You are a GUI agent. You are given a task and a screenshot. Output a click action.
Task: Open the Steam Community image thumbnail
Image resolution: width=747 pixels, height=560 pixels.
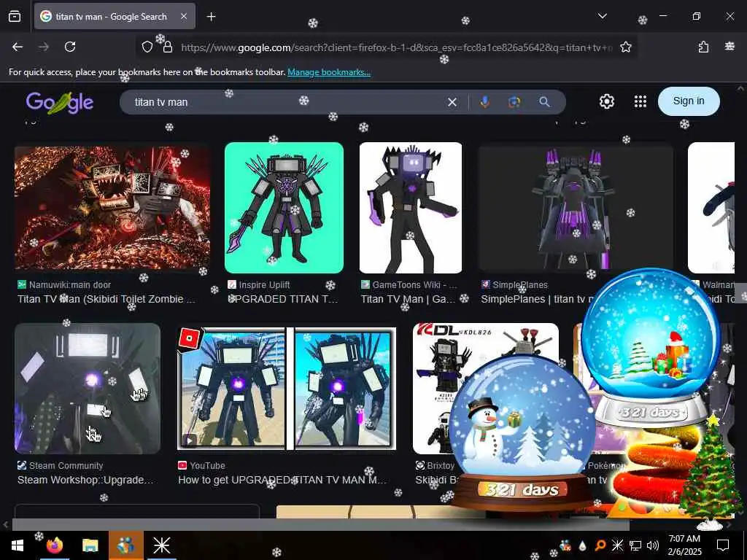point(88,388)
